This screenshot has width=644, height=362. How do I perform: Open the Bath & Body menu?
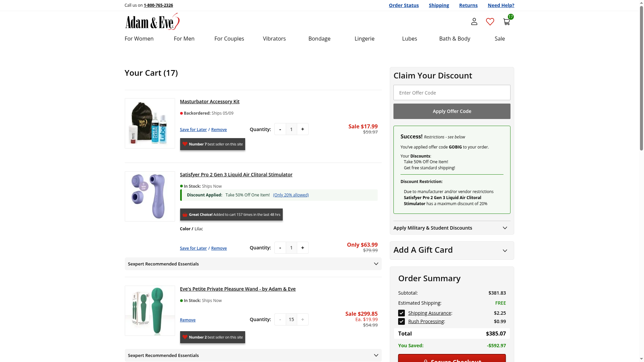point(454,39)
